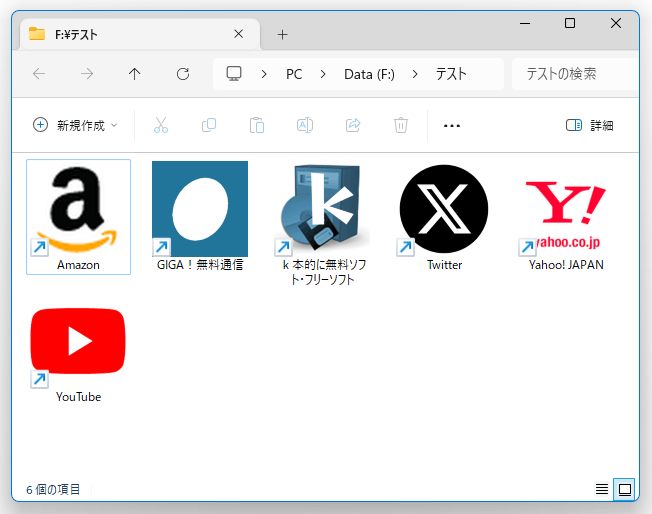Expand chevron between Data (F:) and テスト
652x514 pixels.
click(415, 74)
